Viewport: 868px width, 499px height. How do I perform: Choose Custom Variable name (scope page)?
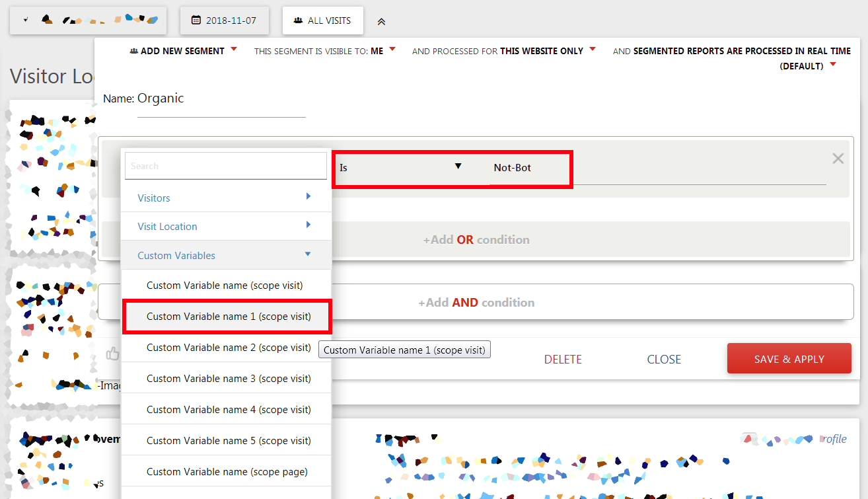[227, 472]
